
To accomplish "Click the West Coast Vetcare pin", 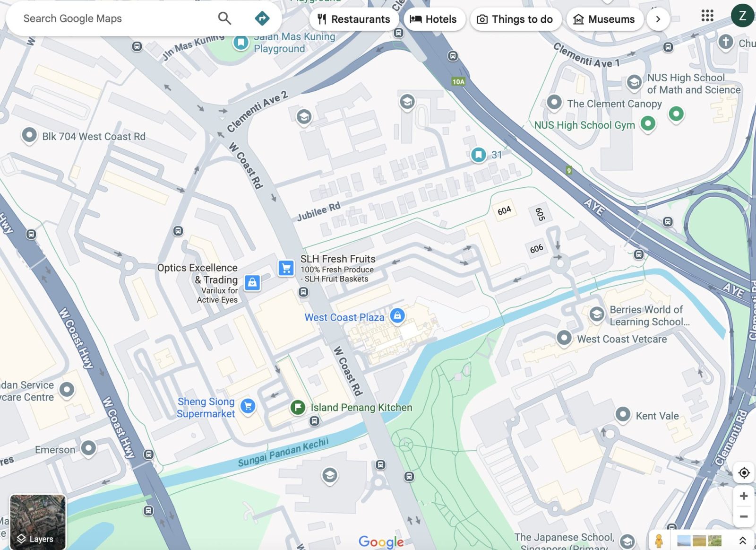I will click(x=564, y=338).
